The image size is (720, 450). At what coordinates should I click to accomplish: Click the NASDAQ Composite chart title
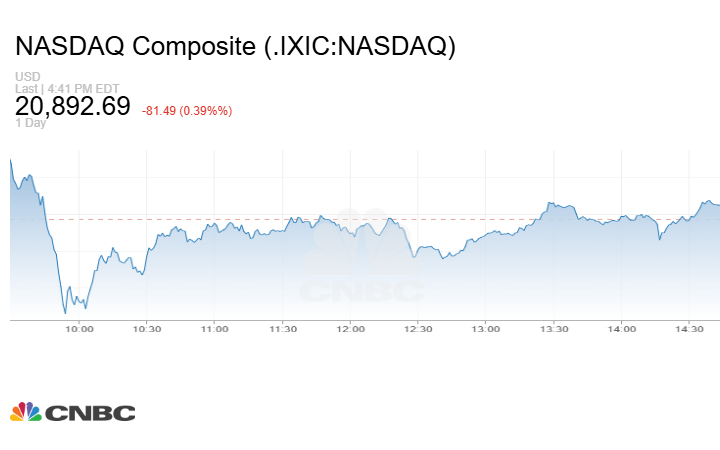[235, 47]
